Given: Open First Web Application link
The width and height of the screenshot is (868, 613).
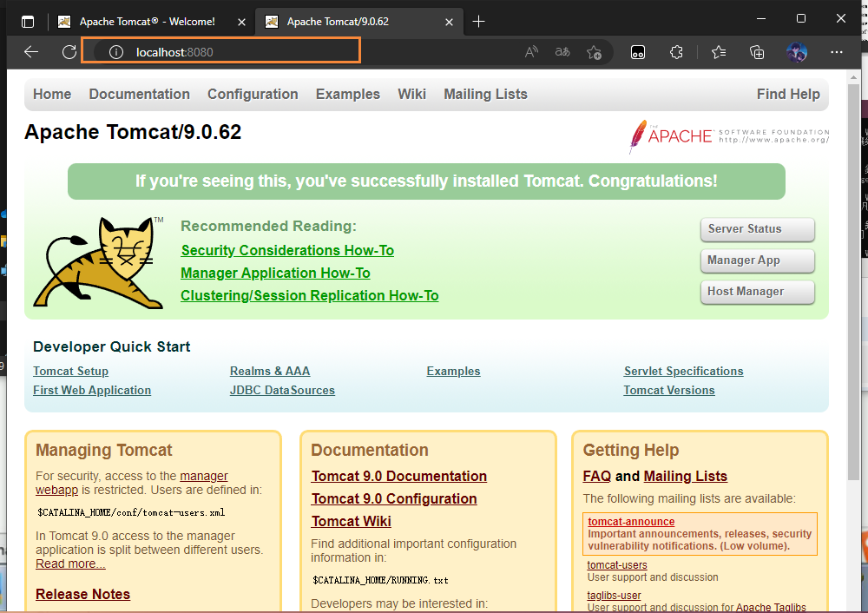Looking at the screenshot, I should [x=92, y=390].
